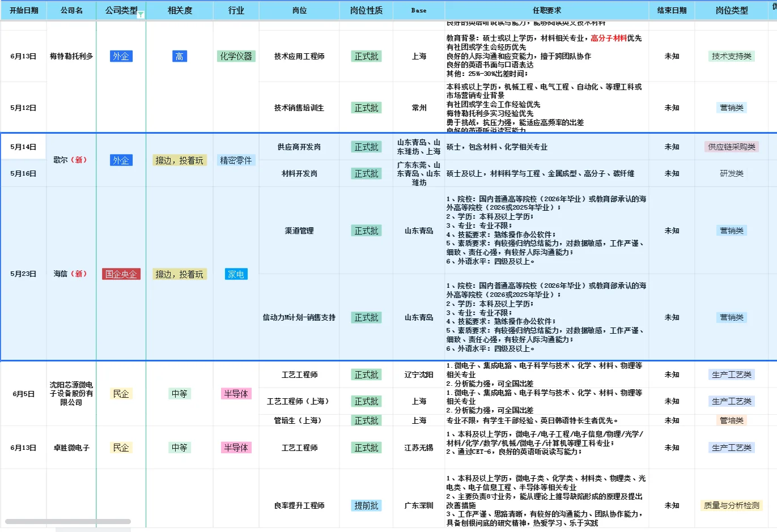Click 擦边，投着玩 tag in 海信 row
777x532 pixels.
click(180, 274)
